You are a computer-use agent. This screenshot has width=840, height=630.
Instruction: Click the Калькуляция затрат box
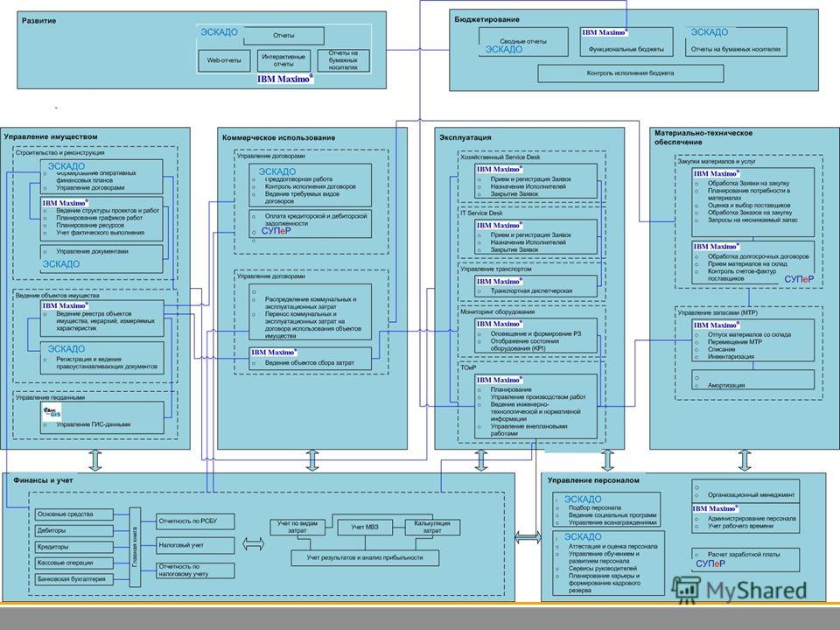click(x=432, y=527)
